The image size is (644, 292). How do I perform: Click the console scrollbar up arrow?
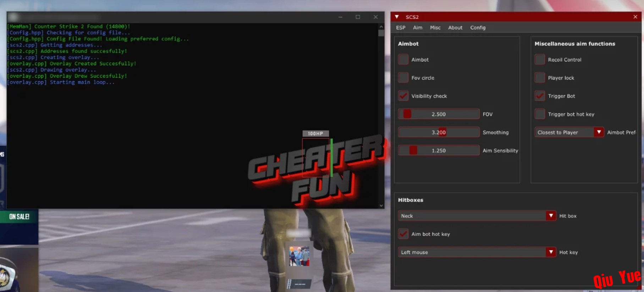click(x=381, y=27)
